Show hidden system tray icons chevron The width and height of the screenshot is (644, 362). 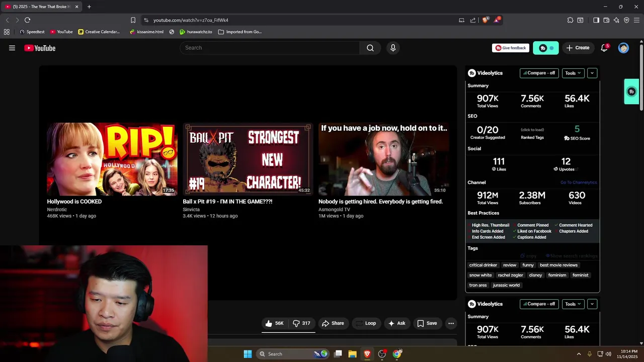(x=579, y=354)
